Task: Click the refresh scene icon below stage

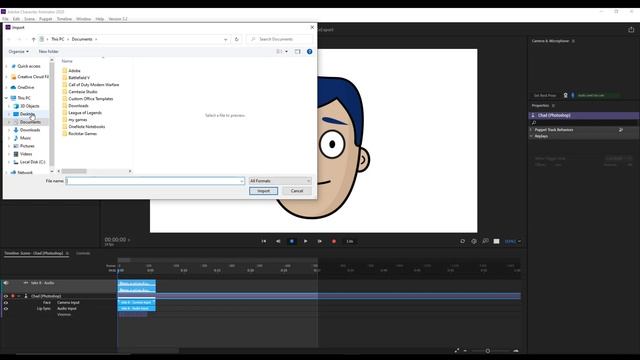Action: pos(462,241)
